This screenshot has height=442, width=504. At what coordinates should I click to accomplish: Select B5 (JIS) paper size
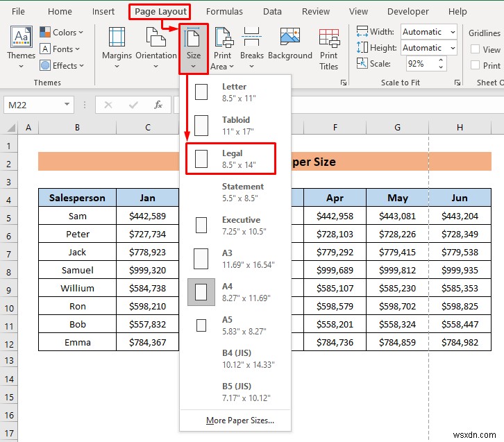click(x=235, y=392)
